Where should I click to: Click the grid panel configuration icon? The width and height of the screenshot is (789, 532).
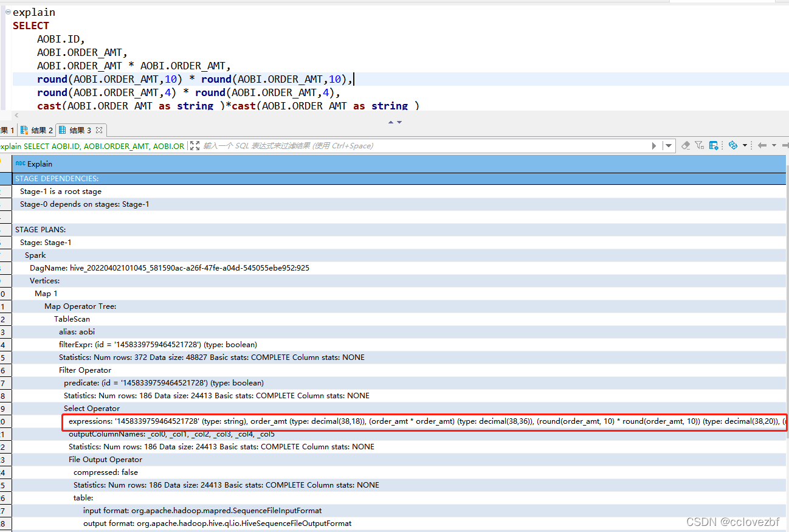(x=714, y=145)
